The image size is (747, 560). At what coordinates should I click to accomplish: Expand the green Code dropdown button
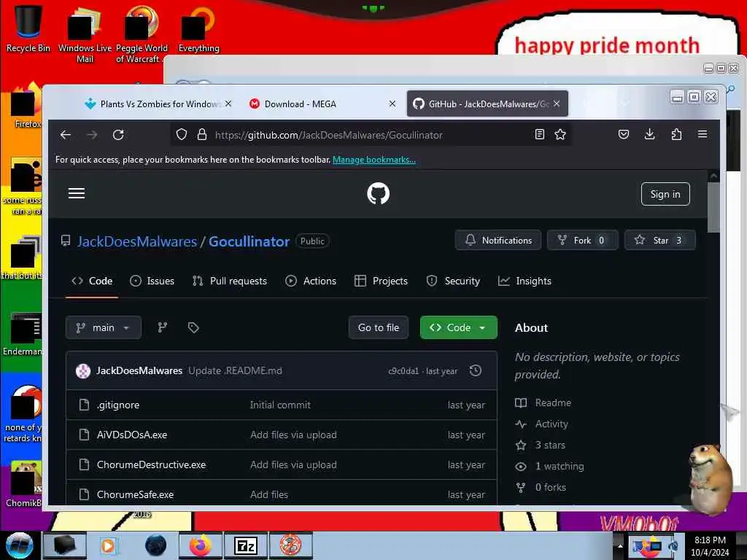tap(458, 327)
